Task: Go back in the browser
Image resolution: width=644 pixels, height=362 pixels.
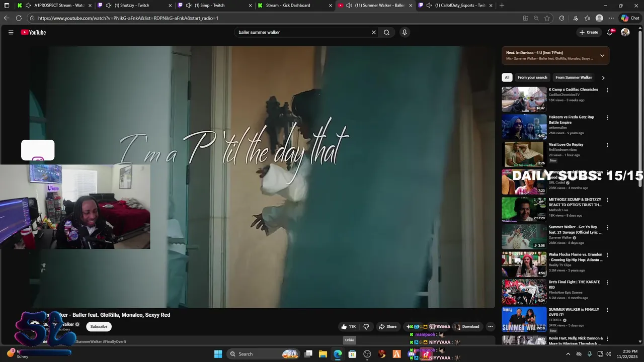Action: click(x=7, y=18)
